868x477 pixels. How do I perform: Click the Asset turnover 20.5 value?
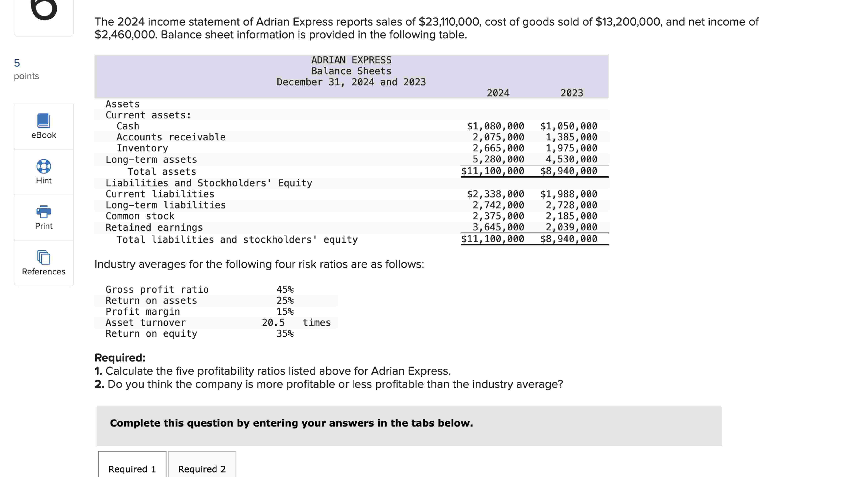(273, 322)
